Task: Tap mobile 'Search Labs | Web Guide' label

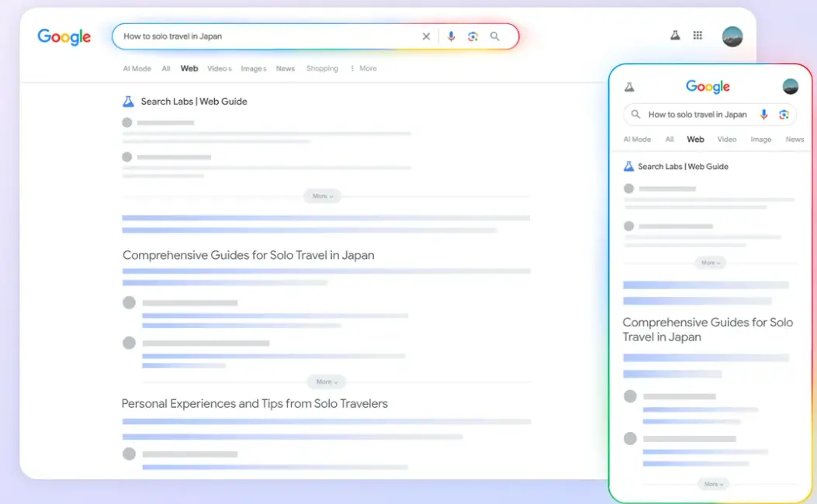Action: coord(683,167)
